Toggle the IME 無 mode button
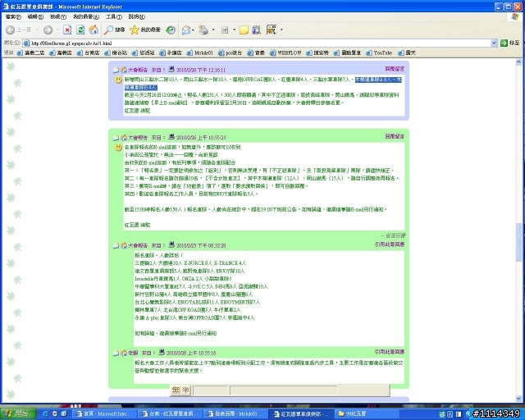 (176, 390)
